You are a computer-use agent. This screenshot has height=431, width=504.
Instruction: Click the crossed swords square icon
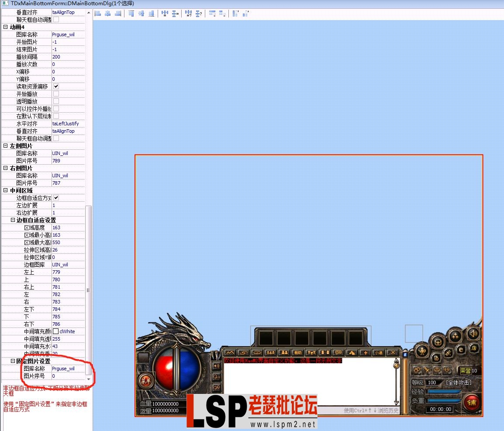(427, 370)
